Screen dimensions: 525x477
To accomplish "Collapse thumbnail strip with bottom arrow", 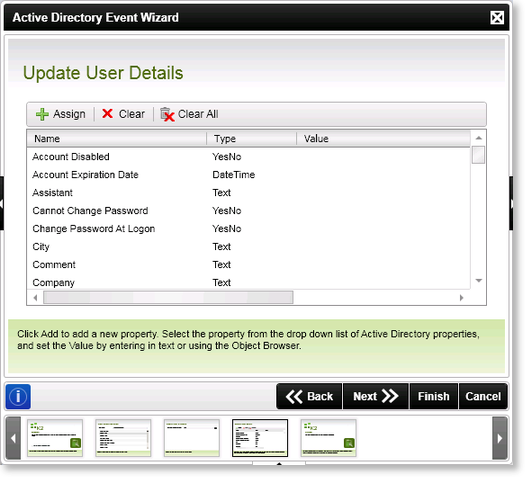I will point(279,464).
